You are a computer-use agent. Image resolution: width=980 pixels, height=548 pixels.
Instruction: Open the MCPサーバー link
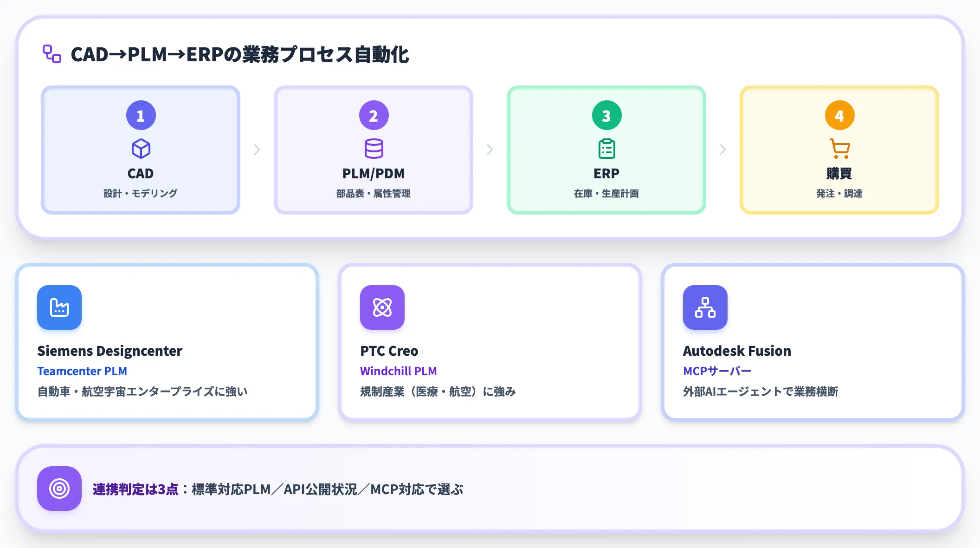[717, 371]
